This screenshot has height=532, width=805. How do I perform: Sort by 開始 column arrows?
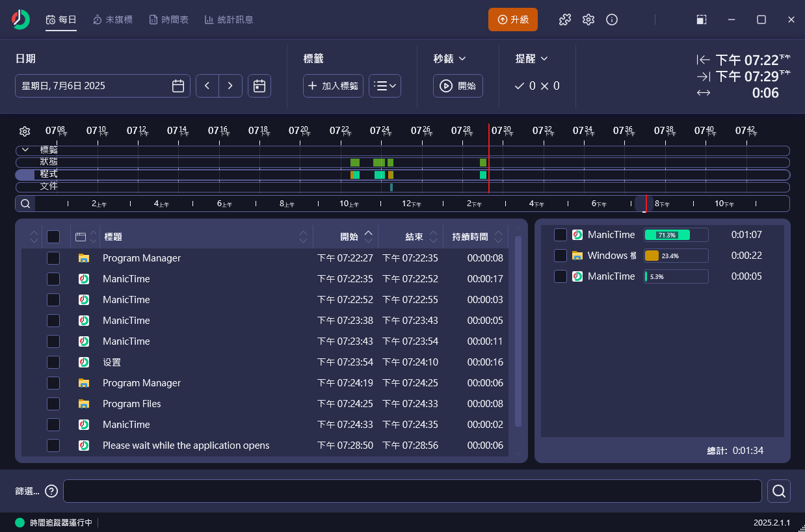point(369,237)
